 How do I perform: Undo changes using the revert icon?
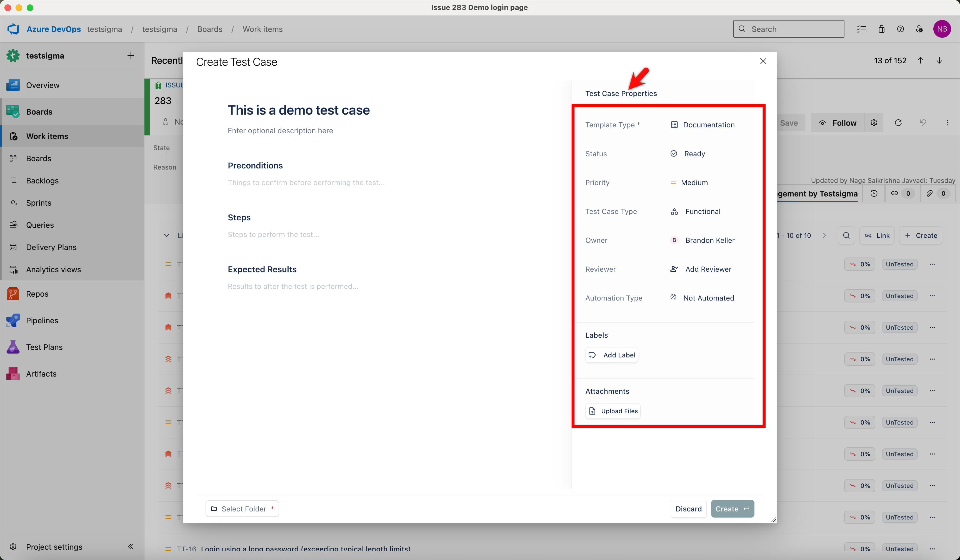click(x=923, y=123)
